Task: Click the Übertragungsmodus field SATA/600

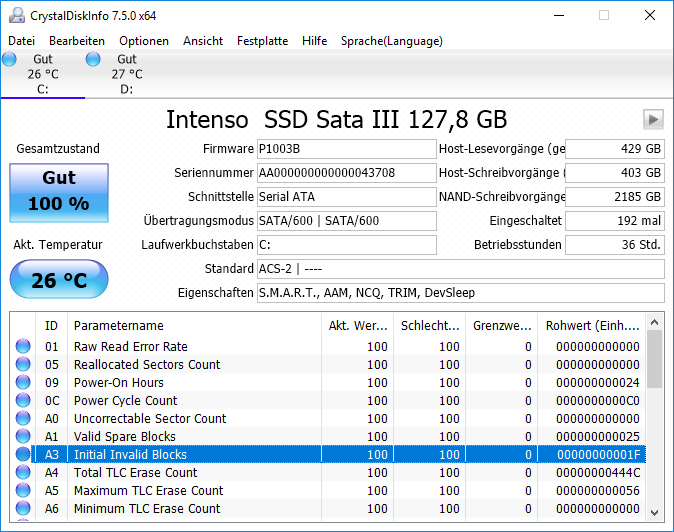Action: (346, 221)
